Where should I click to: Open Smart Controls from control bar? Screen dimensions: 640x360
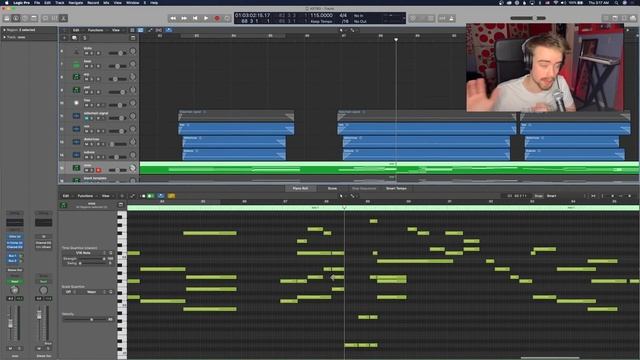click(45, 18)
